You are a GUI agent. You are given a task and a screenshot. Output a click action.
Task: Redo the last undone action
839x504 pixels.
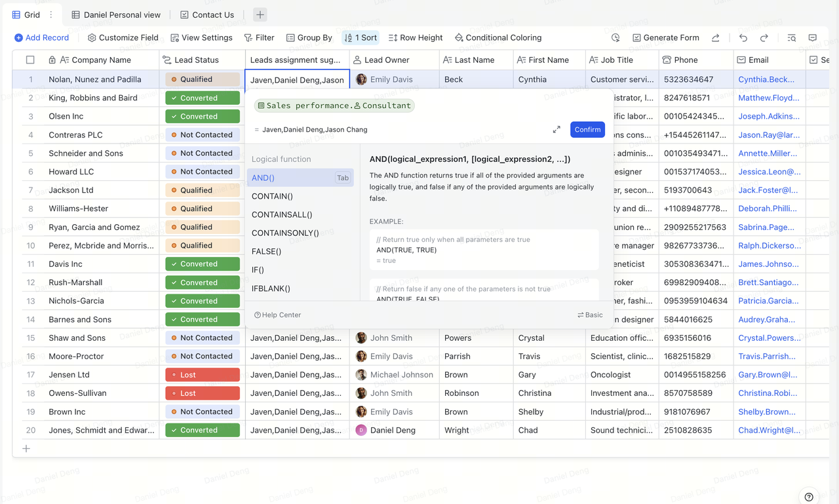tap(764, 38)
